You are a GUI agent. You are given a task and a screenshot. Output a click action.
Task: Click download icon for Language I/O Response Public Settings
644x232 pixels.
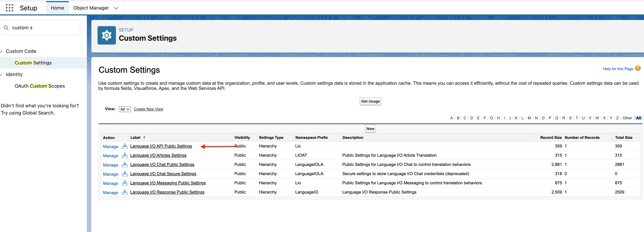tap(125, 192)
